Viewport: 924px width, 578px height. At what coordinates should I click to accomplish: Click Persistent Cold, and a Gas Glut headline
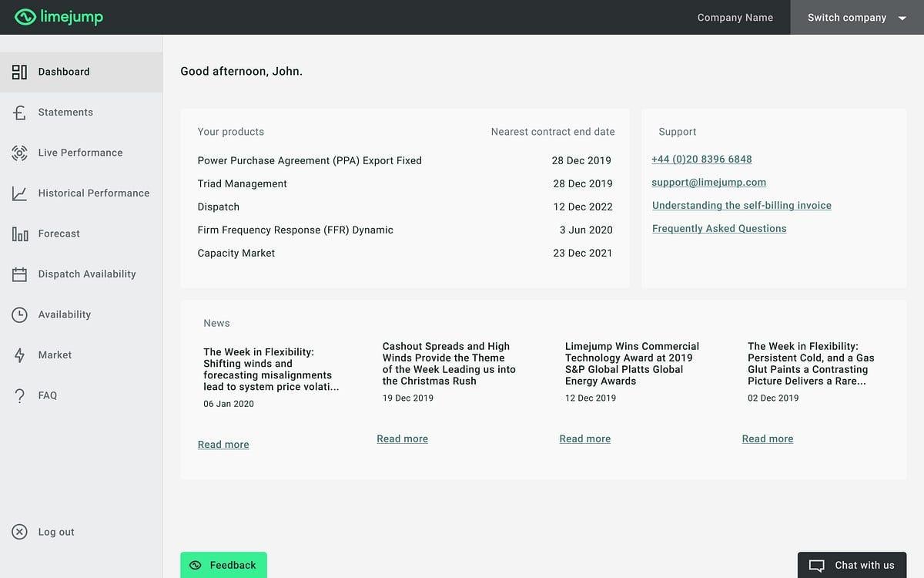(x=811, y=364)
